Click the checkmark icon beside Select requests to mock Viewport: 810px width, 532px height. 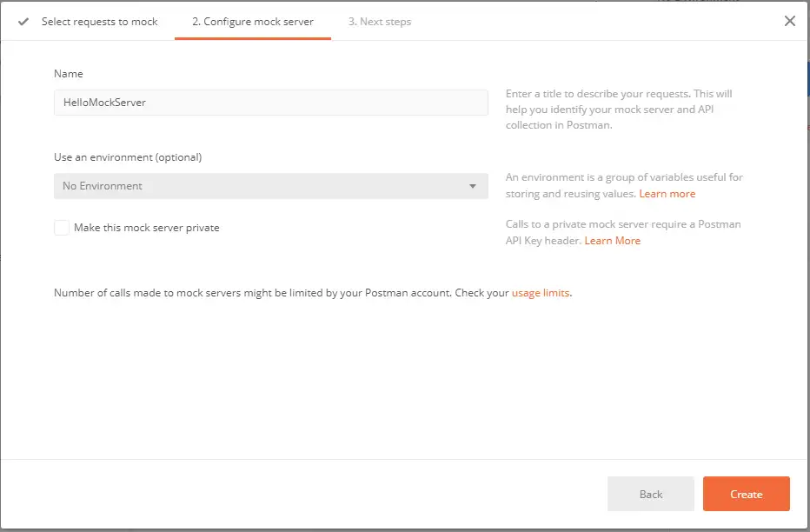pos(23,22)
